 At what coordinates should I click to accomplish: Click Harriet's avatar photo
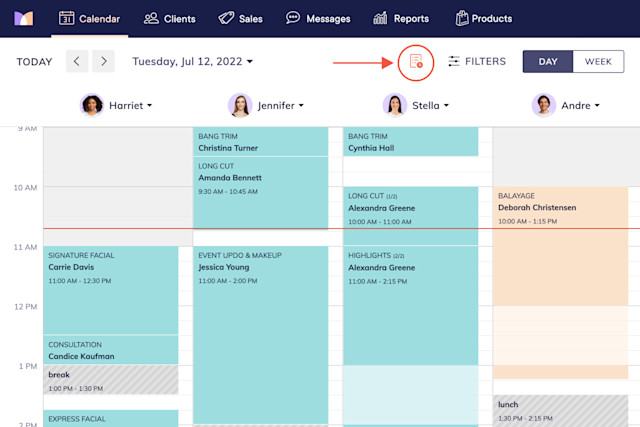pos(92,105)
